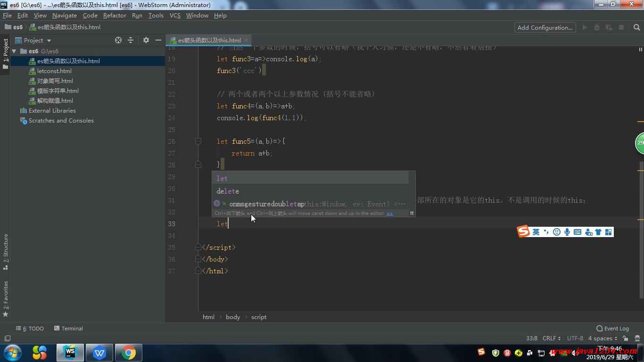Fold the script closing tag at line 35
The image size is (644, 362).
coord(198,247)
